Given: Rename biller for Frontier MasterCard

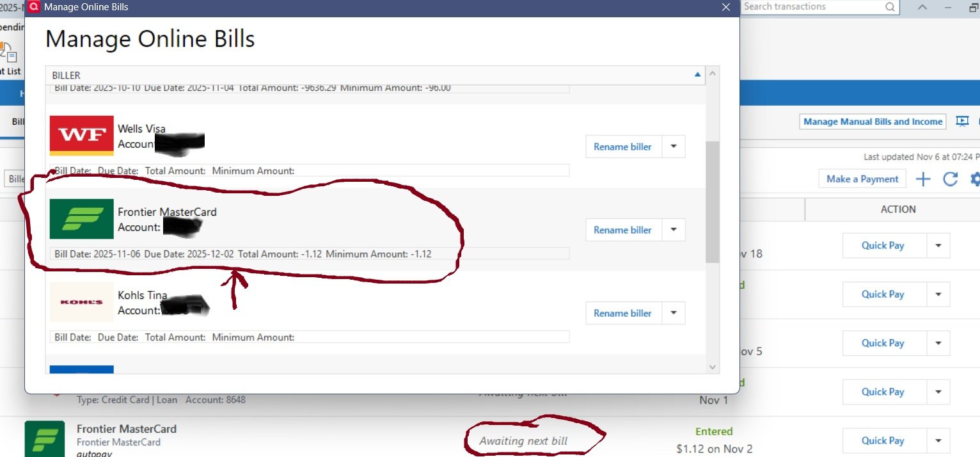Looking at the screenshot, I should [x=622, y=230].
